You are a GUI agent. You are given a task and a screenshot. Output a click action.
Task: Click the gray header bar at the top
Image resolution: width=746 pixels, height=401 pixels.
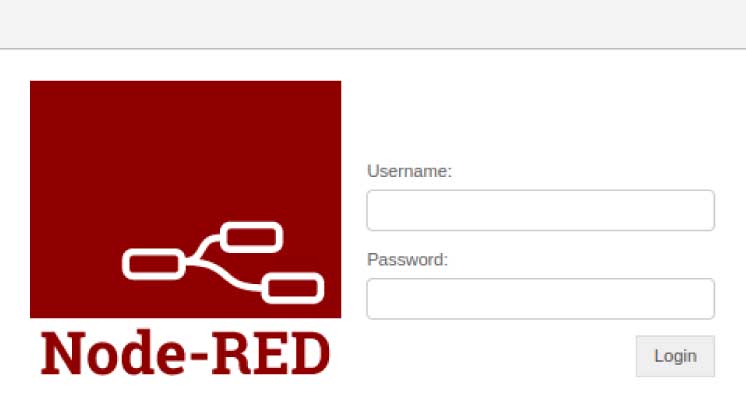coord(373,24)
